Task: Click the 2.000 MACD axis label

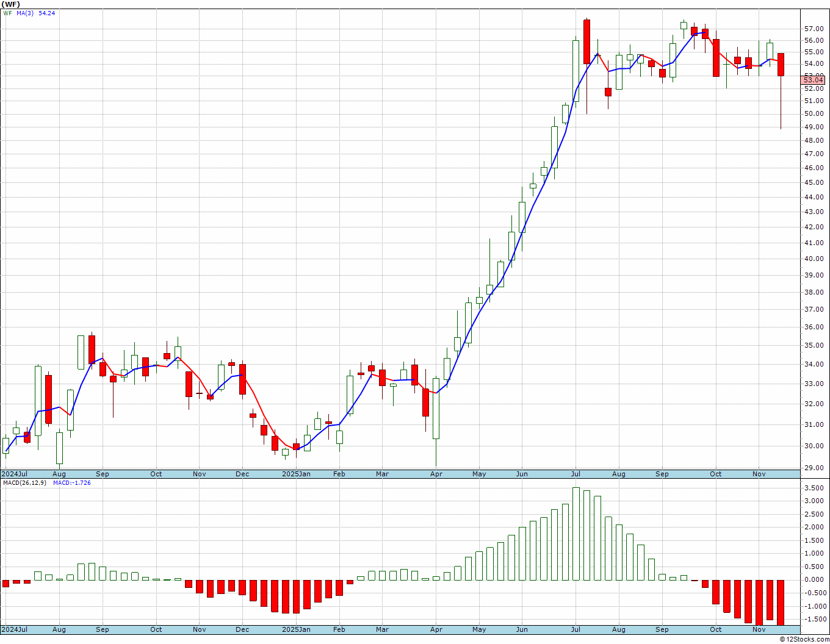Action: tap(814, 527)
